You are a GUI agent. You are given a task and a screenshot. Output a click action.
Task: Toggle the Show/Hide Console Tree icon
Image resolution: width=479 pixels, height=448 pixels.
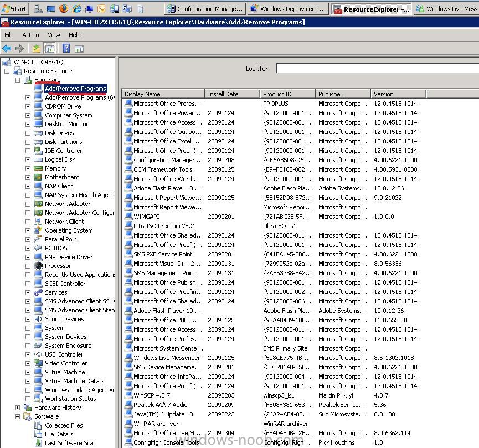pyautogui.click(x=49, y=48)
